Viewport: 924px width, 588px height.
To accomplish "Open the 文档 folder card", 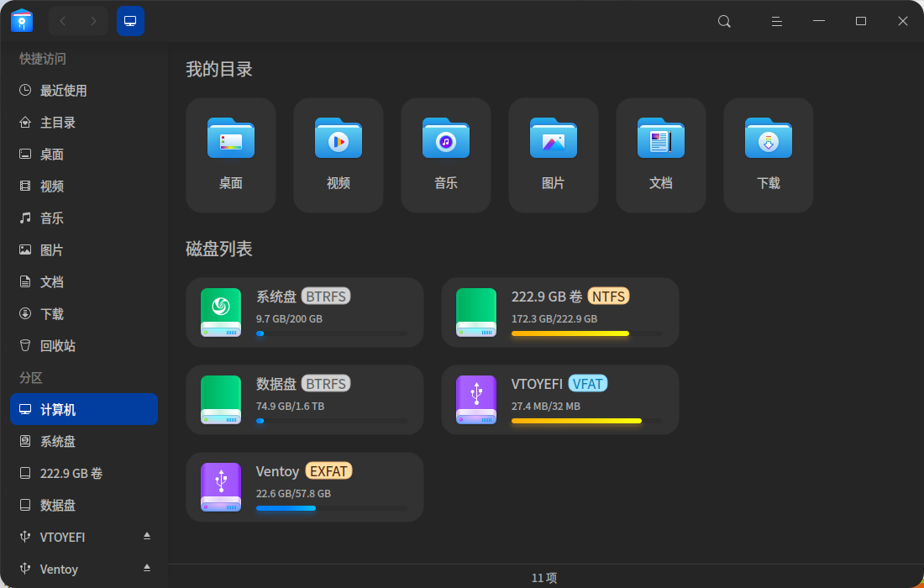I will coord(660,155).
